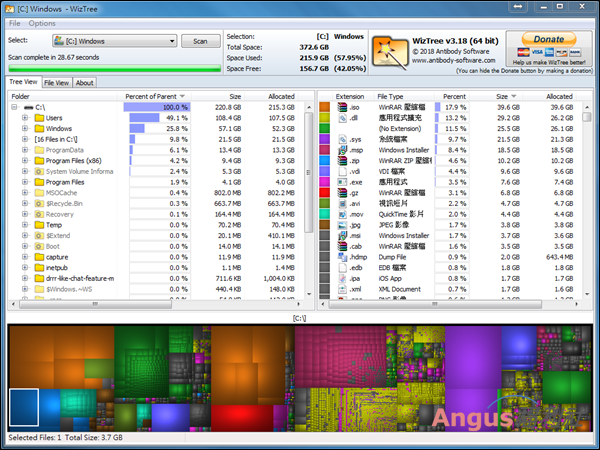This screenshot has width=600, height=450.
Task: Expand the Program Files folder node
Action: (25, 182)
